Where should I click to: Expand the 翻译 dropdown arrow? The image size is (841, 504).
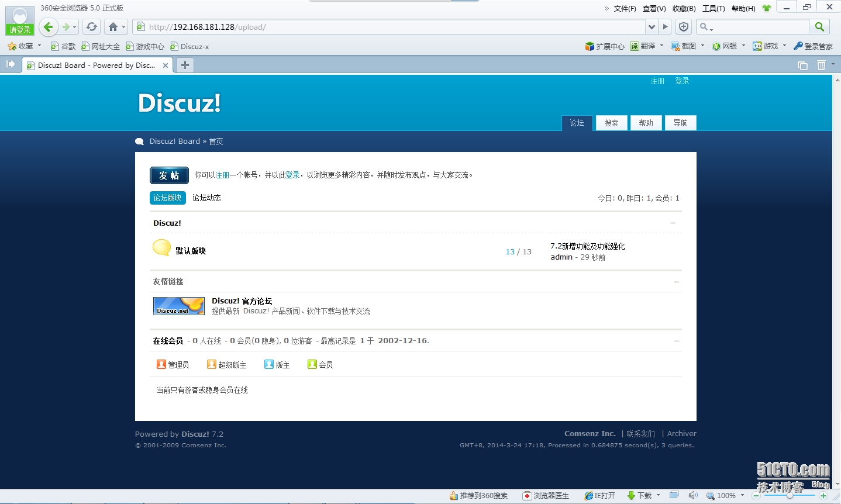pos(661,46)
